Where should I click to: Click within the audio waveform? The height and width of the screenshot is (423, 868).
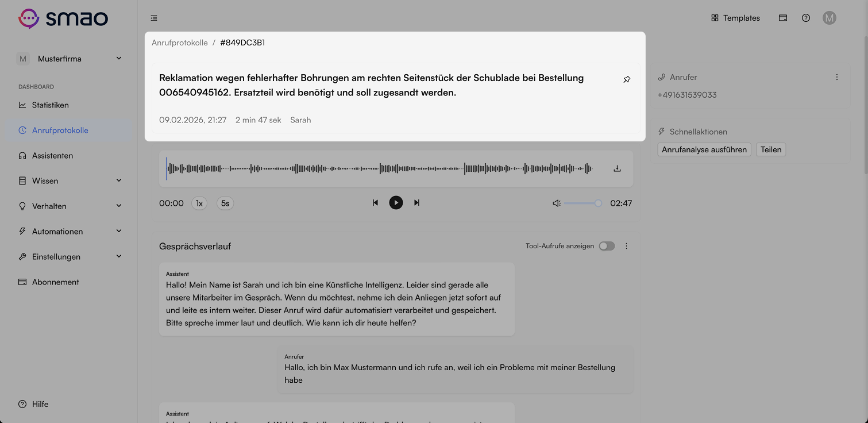(x=379, y=168)
